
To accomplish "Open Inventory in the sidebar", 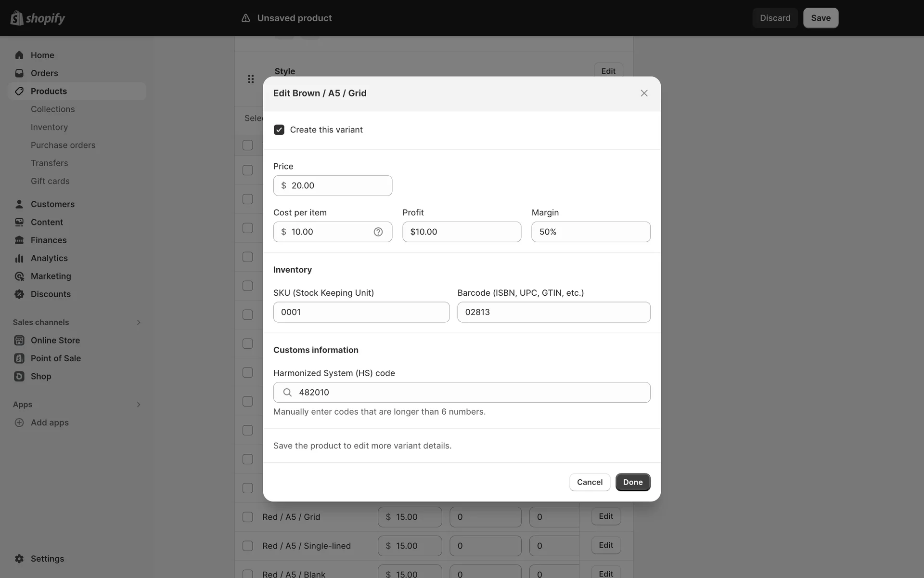I will pyautogui.click(x=49, y=127).
